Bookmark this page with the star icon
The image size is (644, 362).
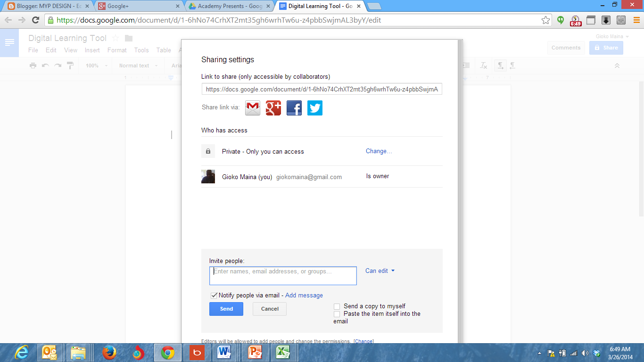click(x=545, y=20)
